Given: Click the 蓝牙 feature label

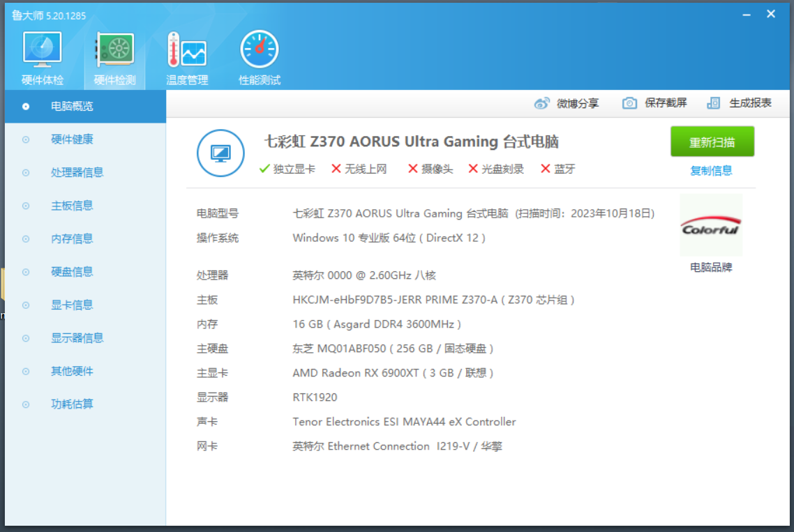Looking at the screenshot, I should coord(564,169).
